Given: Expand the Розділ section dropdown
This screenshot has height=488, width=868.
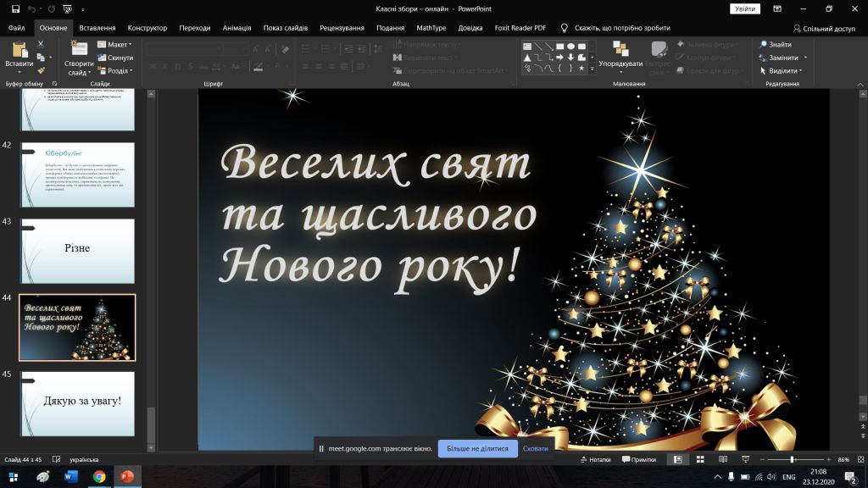Looking at the screenshot, I should pos(115,71).
